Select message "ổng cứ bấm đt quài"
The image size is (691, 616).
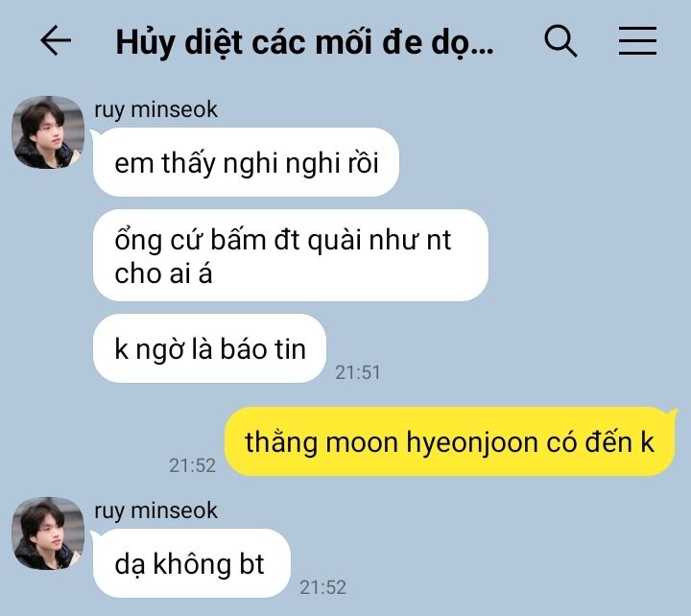click(291, 255)
